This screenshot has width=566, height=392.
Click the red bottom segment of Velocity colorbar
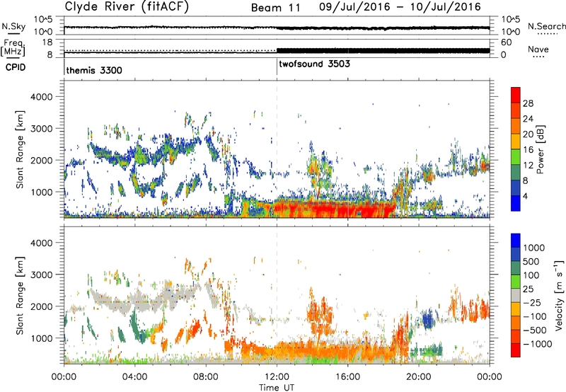pos(516,350)
